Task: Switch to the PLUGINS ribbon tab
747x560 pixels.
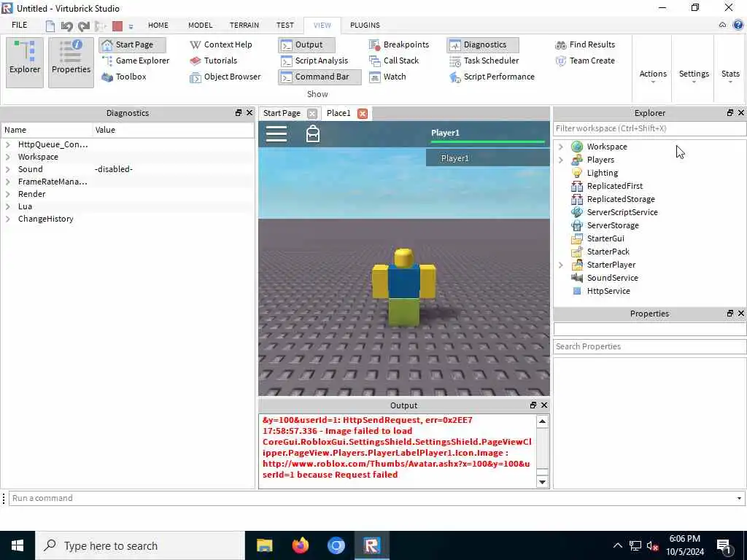Action: 365,26
